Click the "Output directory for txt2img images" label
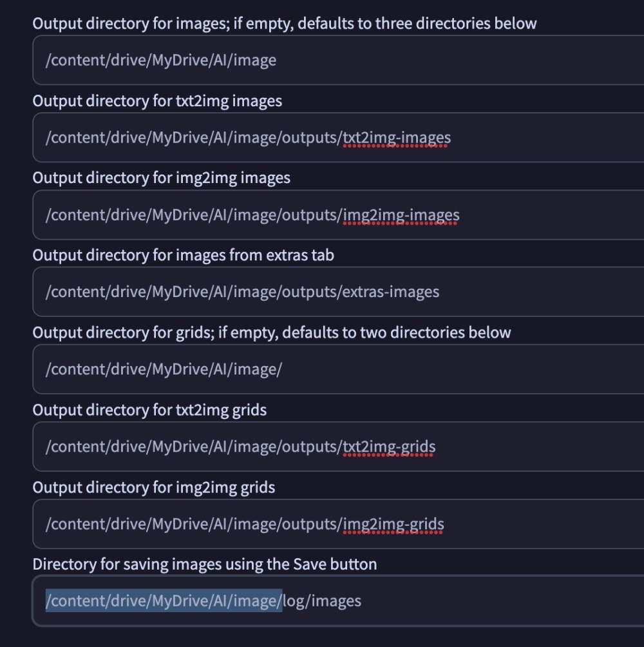This screenshot has height=647, width=644. click(157, 101)
